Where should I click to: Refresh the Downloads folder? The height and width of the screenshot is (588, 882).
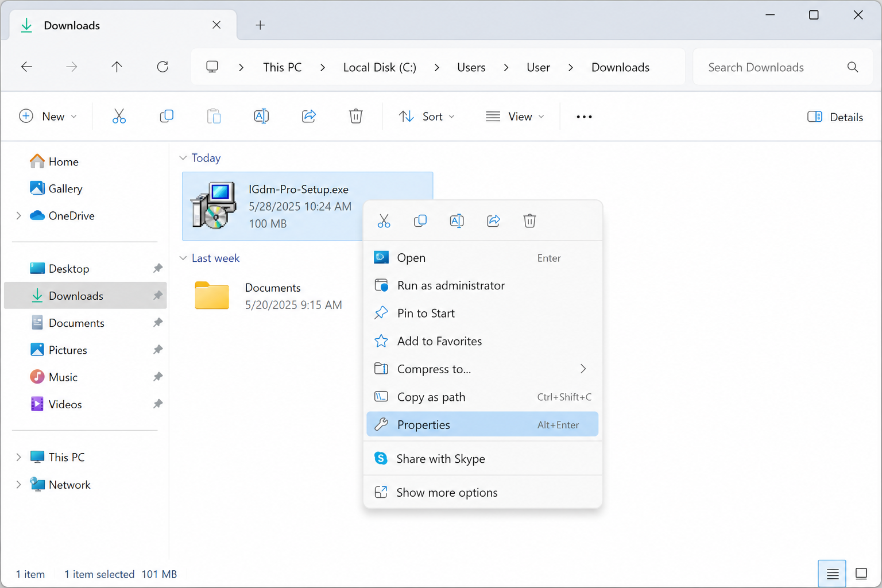point(163,67)
